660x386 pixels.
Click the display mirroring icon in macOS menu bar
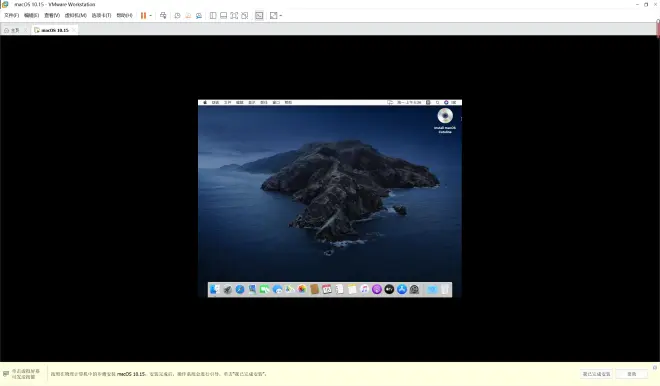(390, 103)
